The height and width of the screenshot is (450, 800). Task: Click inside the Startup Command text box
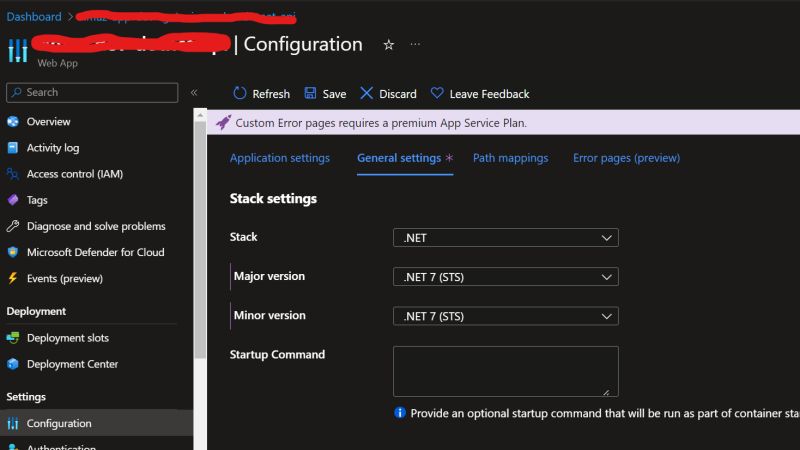coord(506,371)
